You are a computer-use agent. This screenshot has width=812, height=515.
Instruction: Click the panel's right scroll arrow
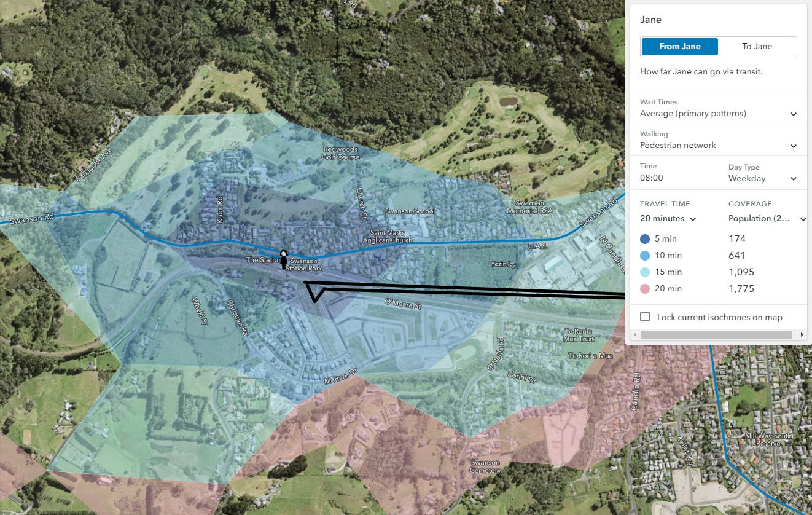click(x=802, y=334)
